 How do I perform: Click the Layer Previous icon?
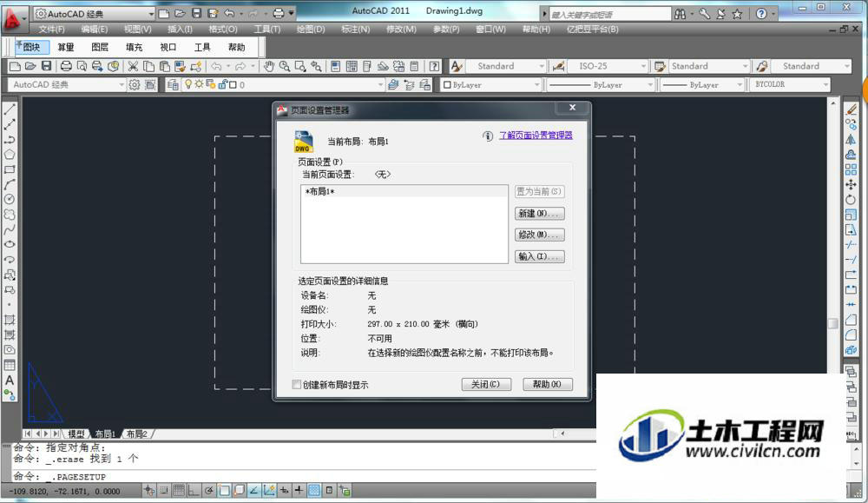tap(409, 85)
